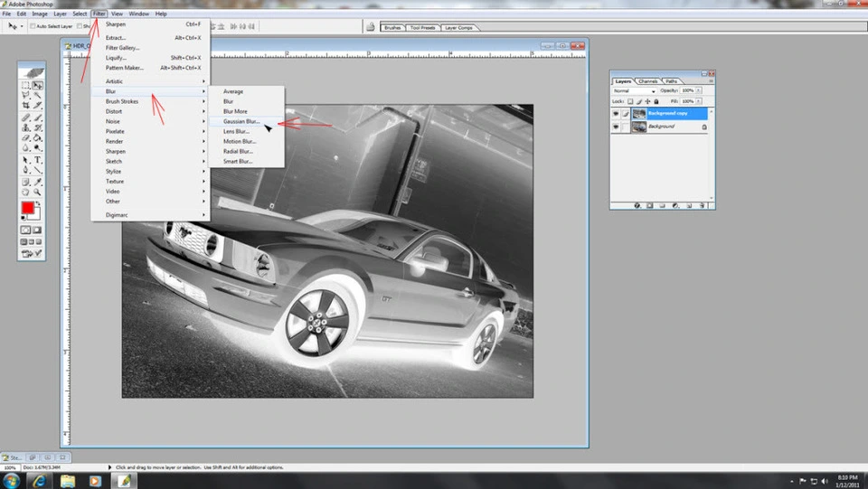The image size is (868, 489).
Task: Select the Blur tool in toolbox
Action: 25,146
